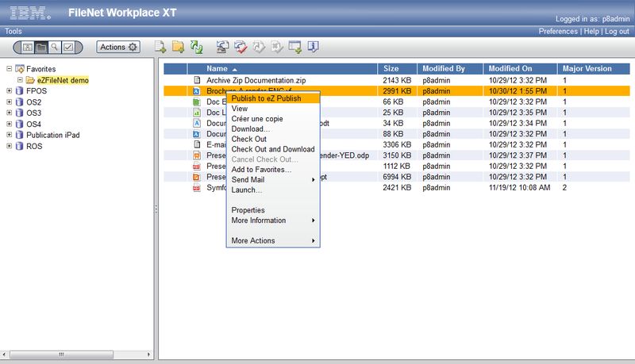Click the selected Brochure row document icon

point(197,91)
